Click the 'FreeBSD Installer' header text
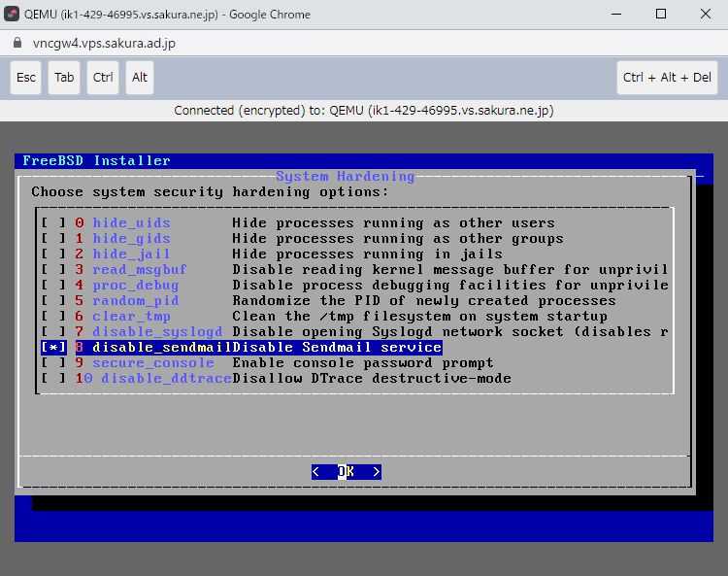 (x=96, y=160)
